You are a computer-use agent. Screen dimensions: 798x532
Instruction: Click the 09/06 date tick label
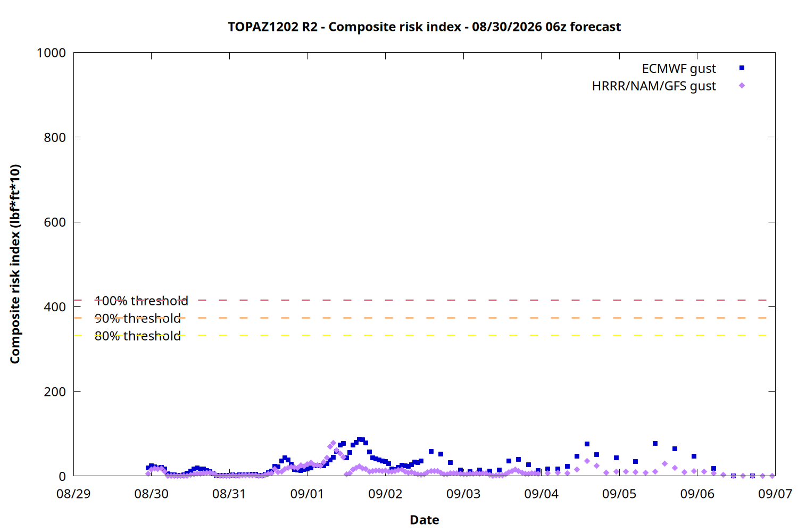697,494
